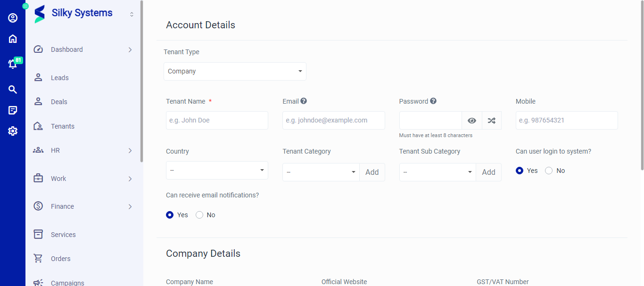The width and height of the screenshot is (644, 286).
Task: Open settings via the gear icon
Action: coord(13,131)
